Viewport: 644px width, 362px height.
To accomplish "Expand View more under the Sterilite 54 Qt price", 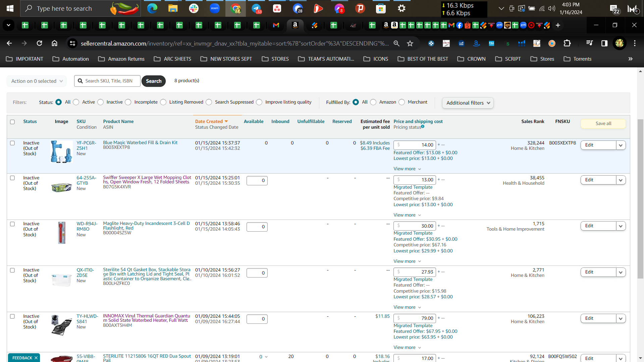I will click(x=407, y=307).
